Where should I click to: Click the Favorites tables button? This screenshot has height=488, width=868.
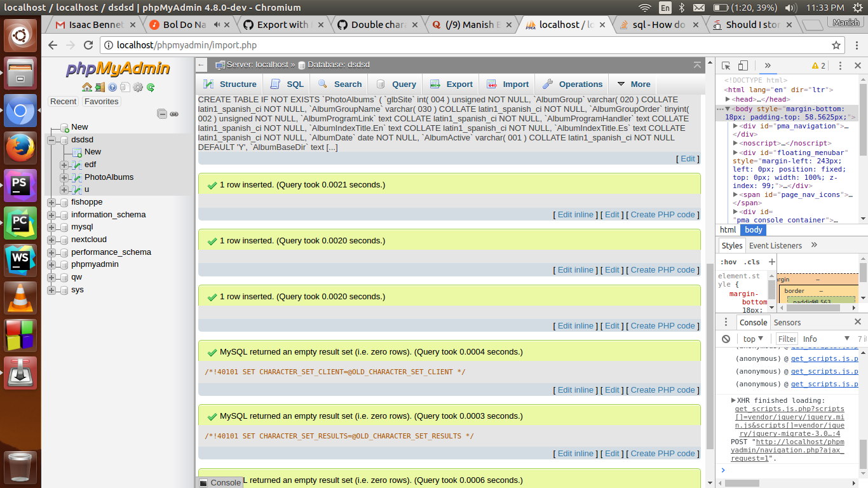[x=101, y=102]
